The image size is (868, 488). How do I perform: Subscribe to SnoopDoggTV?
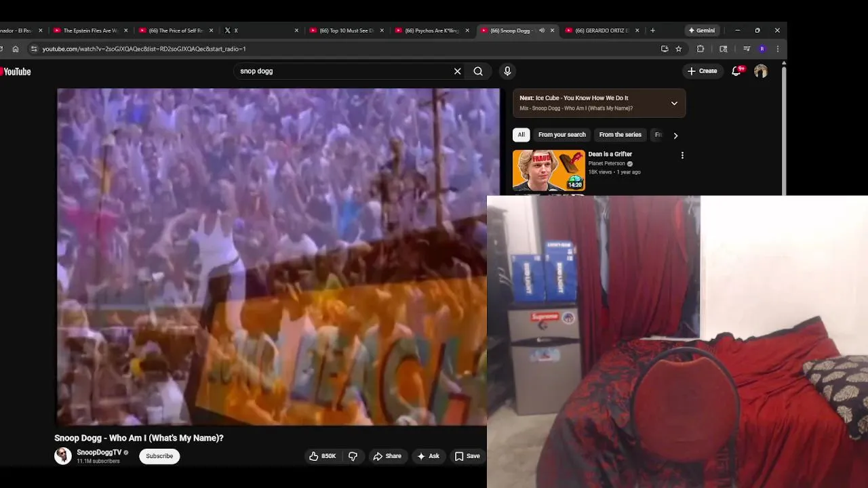(159, 456)
